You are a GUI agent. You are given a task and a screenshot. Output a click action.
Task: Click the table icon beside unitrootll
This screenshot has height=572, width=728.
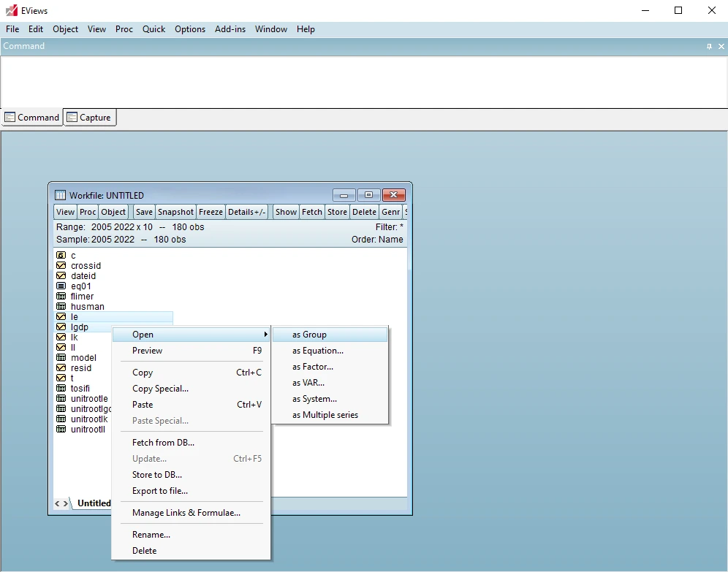(x=61, y=430)
